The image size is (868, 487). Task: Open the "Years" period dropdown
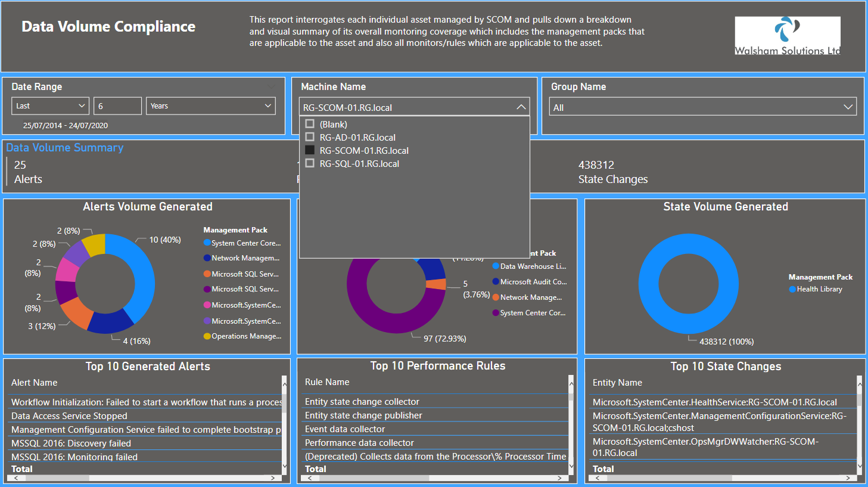pos(210,106)
